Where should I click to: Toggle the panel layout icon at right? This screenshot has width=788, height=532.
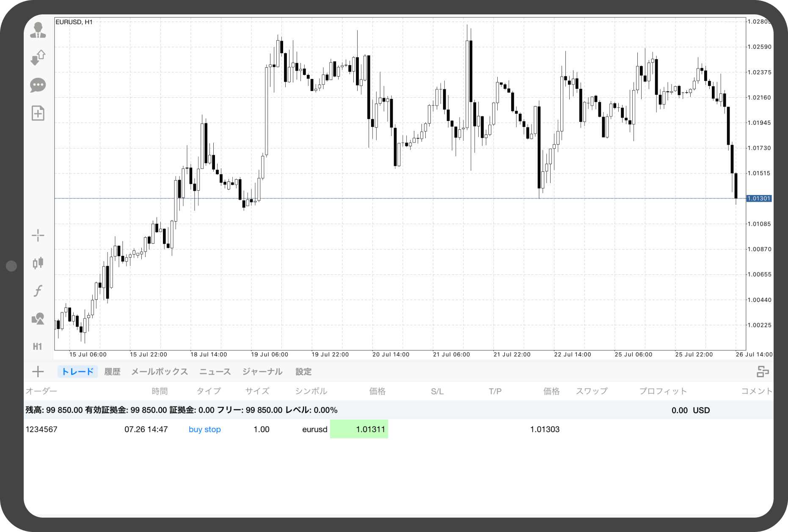pyautogui.click(x=763, y=372)
